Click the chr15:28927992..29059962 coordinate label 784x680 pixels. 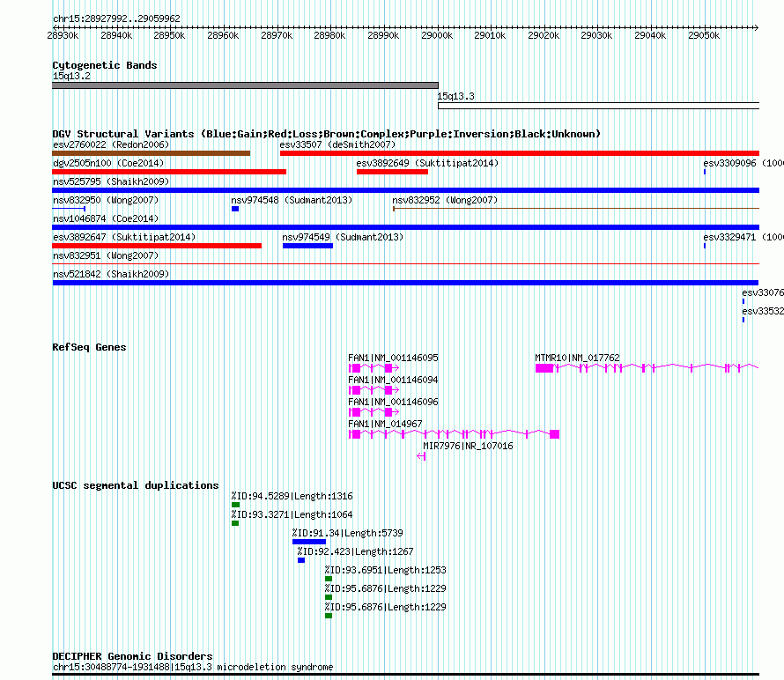116,19
